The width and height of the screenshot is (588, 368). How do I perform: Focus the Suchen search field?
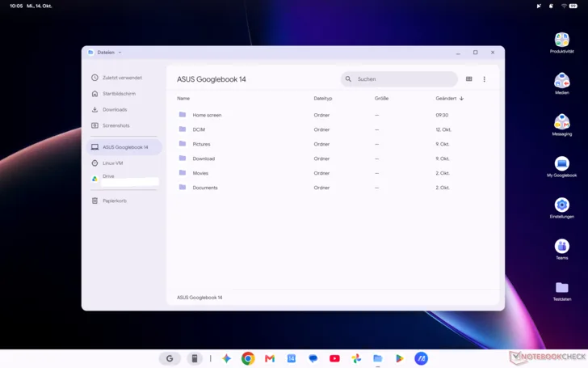399,79
